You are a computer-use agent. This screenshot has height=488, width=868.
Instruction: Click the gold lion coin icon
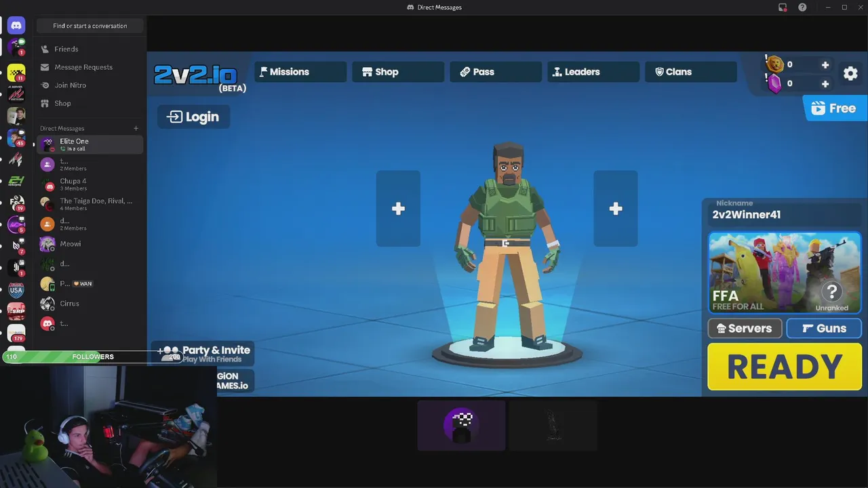774,64
